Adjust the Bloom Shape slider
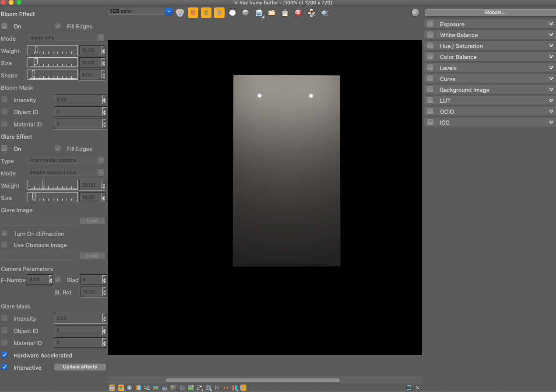This screenshot has height=392, width=556. pyautogui.click(x=53, y=75)
